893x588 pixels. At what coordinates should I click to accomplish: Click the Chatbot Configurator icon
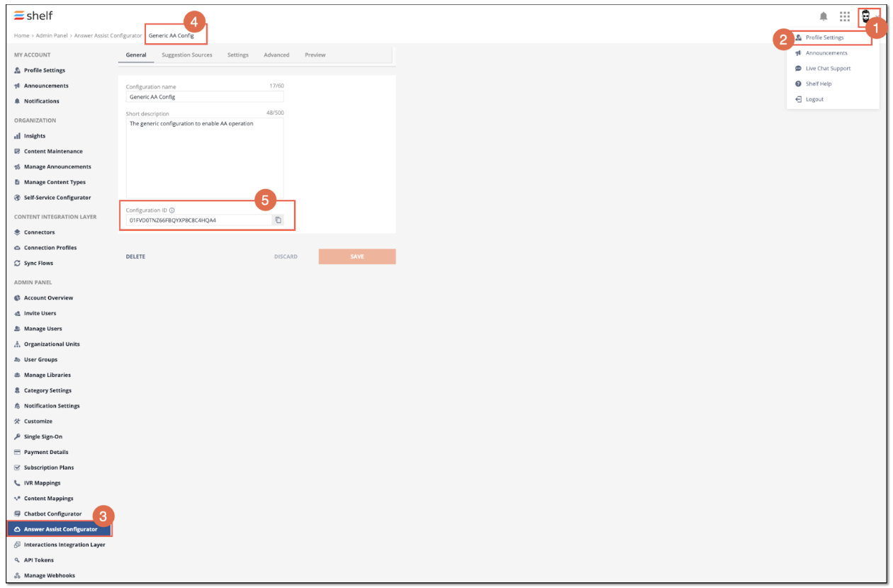(x=17, y=514)
